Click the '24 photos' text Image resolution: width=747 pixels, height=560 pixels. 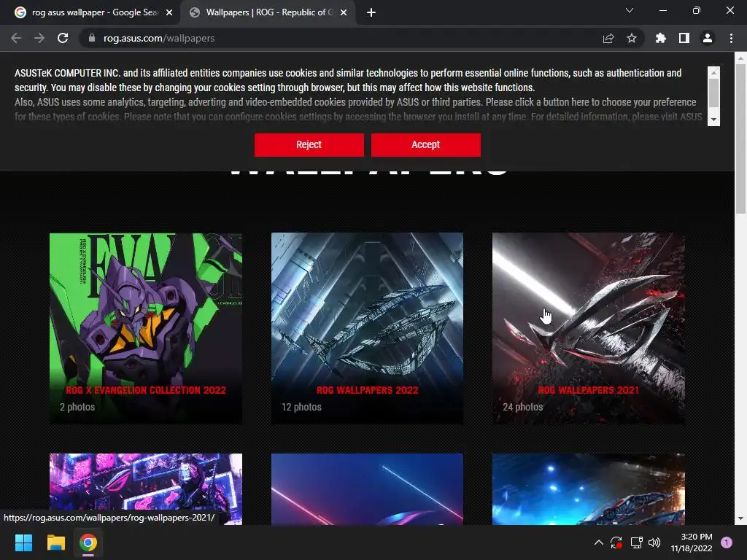[x=523, y=407]
